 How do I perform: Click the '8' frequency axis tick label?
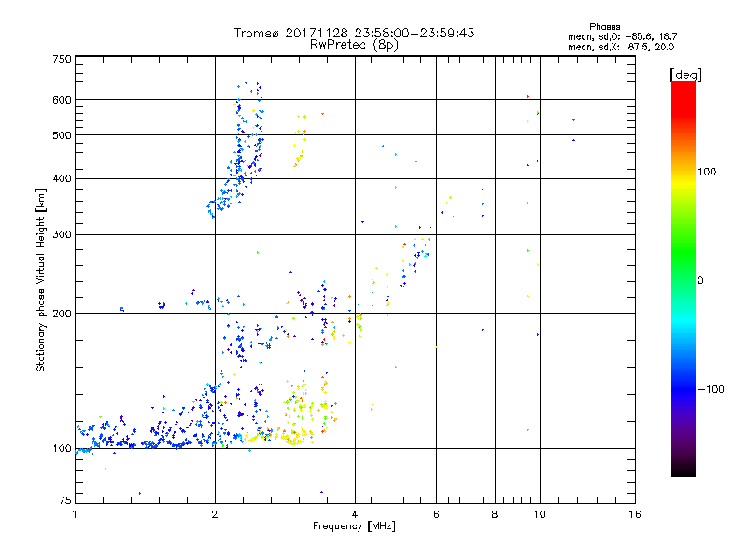[x=495, y=514]
